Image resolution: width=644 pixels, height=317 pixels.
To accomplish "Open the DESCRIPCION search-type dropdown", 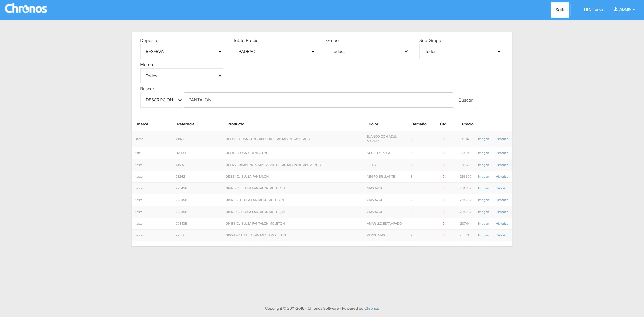I will click(162, 100).
